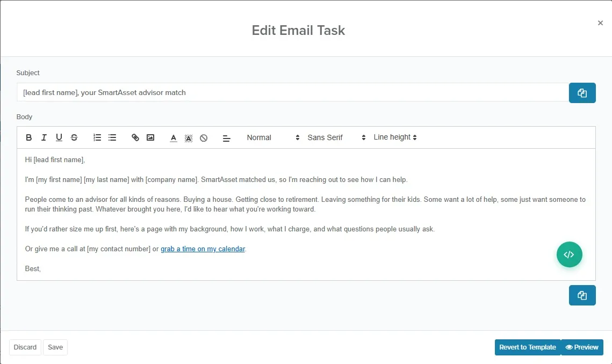Viewport: 612px width, 364px height.
Task: Discard the email changes
Action: (25, 347)
